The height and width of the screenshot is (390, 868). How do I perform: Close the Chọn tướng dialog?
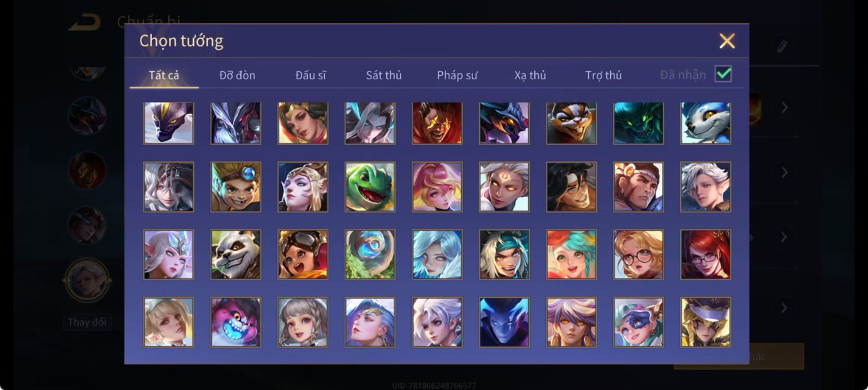[x=727, y=41]
